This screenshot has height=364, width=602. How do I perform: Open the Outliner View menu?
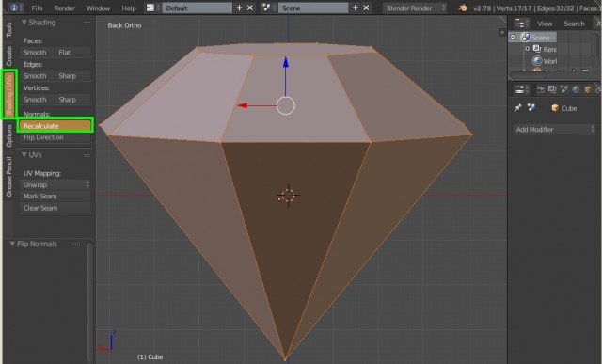545,24
